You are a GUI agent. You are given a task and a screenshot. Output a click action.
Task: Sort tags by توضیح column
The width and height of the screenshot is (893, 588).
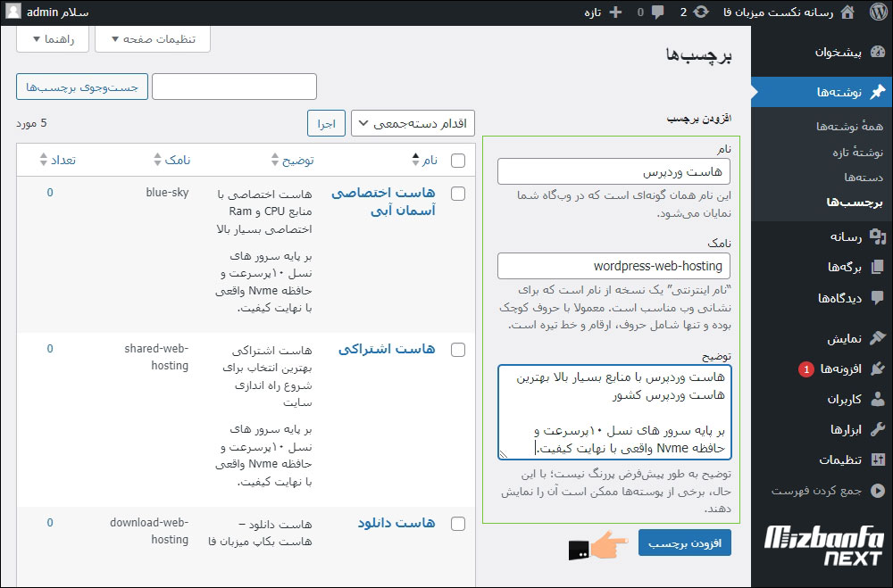coord(293,160)
